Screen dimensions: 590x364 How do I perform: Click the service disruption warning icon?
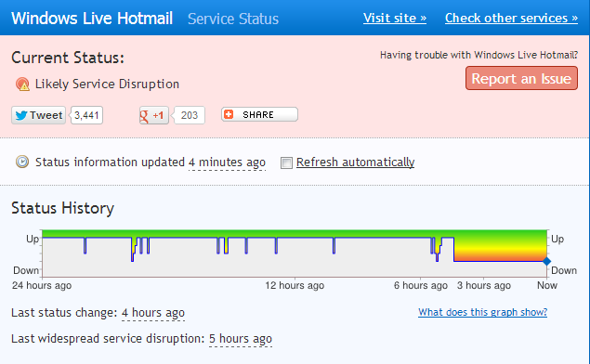[x=22, y=84]
